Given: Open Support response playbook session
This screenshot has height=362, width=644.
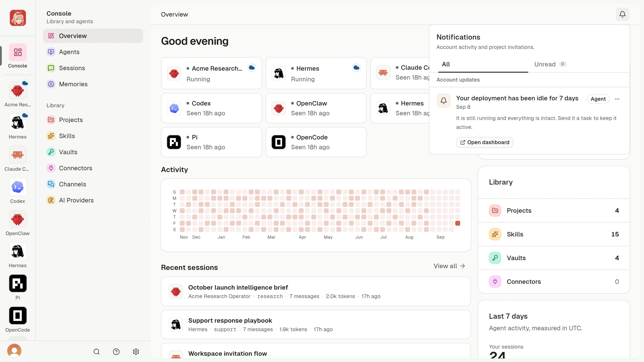Looking at the screenshot, I should click(x=316, y=324).
